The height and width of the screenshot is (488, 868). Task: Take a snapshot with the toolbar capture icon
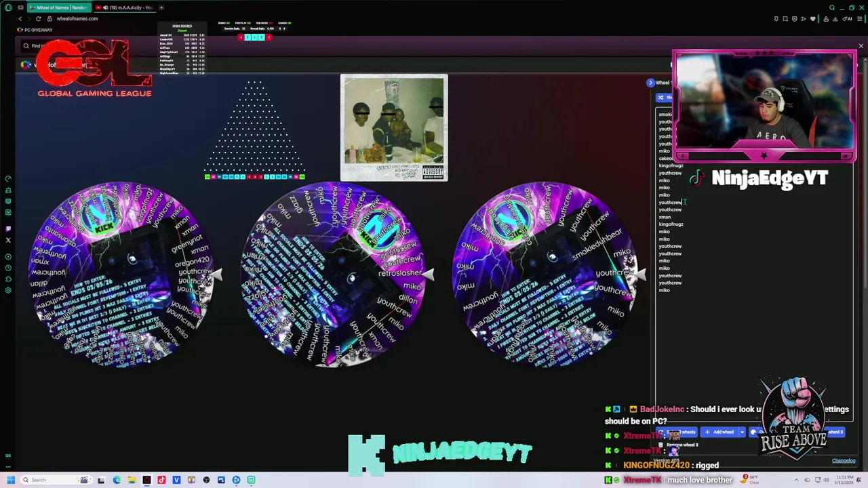pos(785,18)
